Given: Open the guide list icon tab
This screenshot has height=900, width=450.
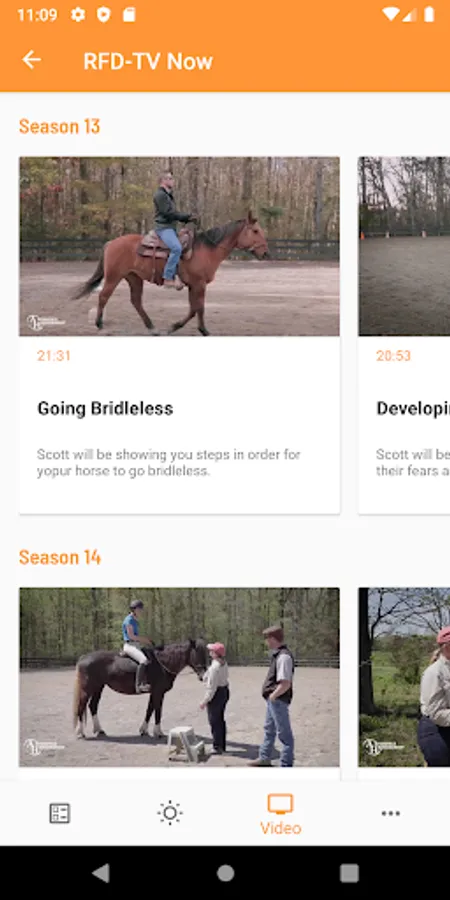Looking at the screenshot, I should click(59, 813).
